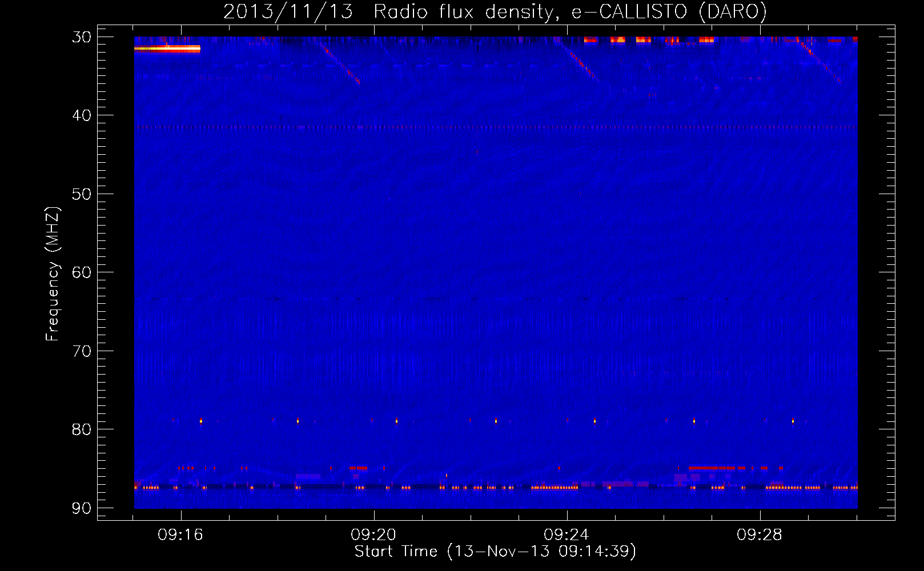Viewport: 924px width, 571px height.
Task: Click the plot title "2013/11/13 Radio flux density, e-CALLISTO (DARO)"
Action: (495, 11)
